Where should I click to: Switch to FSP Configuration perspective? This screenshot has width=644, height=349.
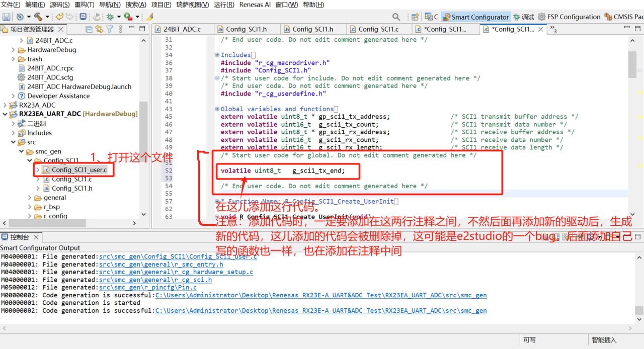569,17
